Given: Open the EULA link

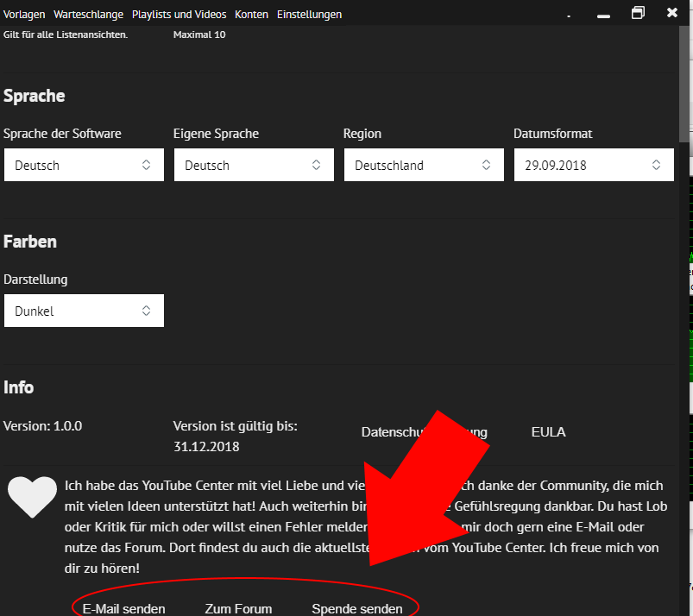Looking at the screenshot, I should pos(548,432).
